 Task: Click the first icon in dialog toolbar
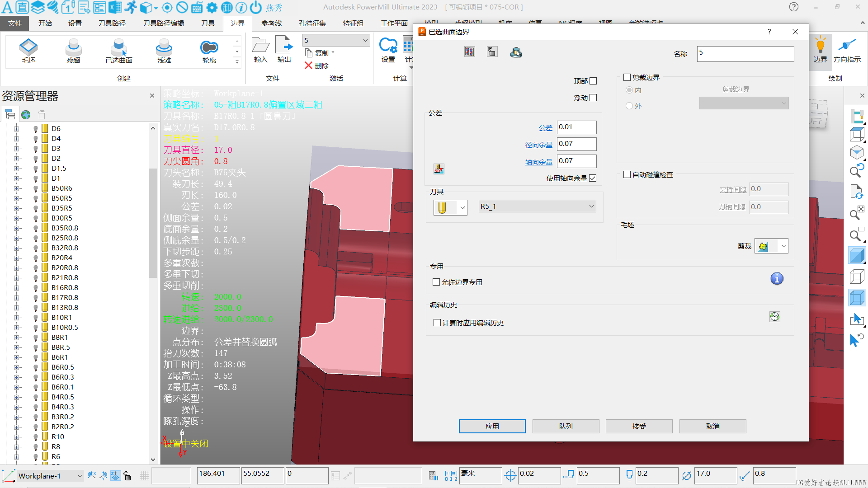(470, 52)
